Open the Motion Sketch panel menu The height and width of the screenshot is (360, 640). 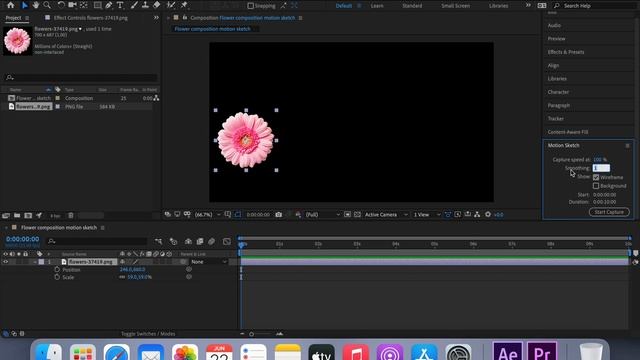pos(627,146)
